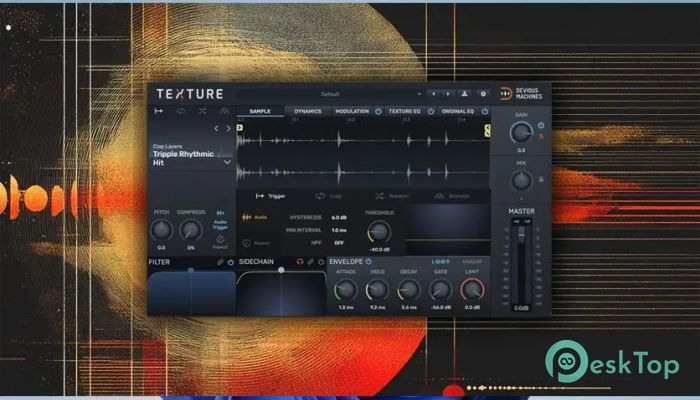Toggle the Sidechain power button
Image resolution: width=700 pixels, height=400 pixels.
pos(321,262)
